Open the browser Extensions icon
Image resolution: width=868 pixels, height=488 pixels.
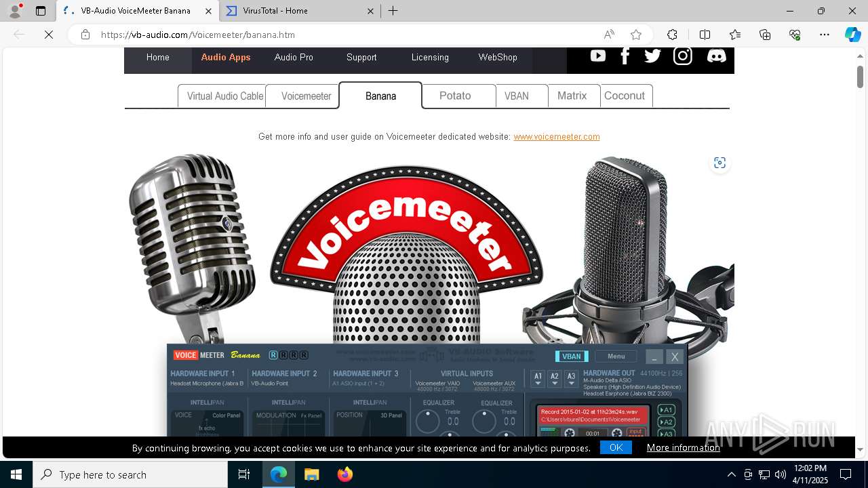(x=672, y=35)
